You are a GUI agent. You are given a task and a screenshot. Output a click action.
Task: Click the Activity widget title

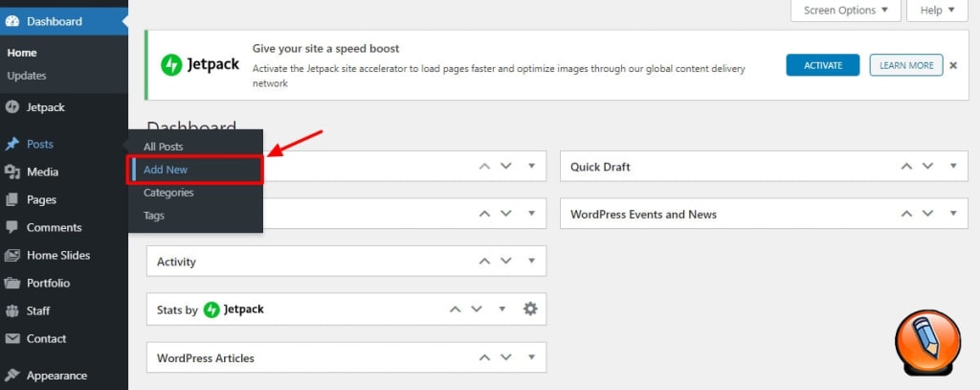tap(176, 262)
